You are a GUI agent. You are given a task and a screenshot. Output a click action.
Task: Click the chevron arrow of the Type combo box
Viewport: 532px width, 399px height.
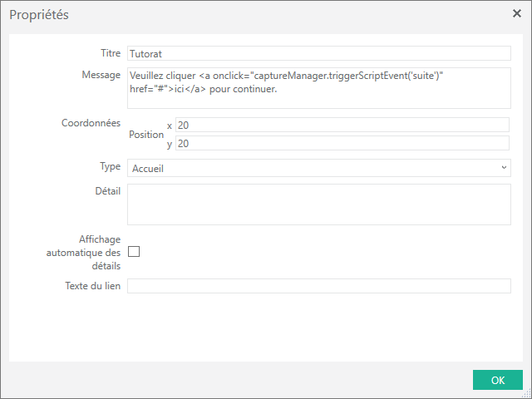(504, 168)
